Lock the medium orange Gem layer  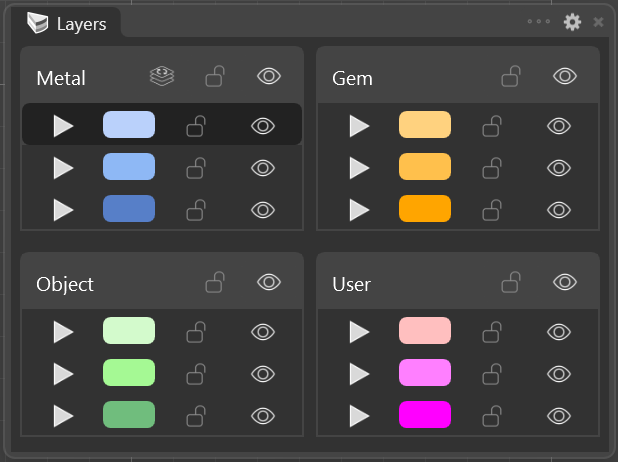point(492,168)
